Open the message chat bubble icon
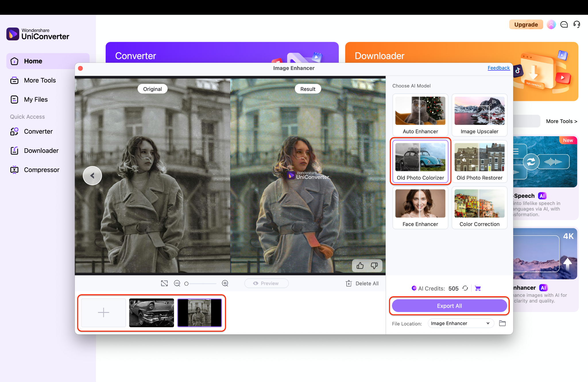This screenshot has width=588, height=382. pyautogui.click(x=564, y=24)
